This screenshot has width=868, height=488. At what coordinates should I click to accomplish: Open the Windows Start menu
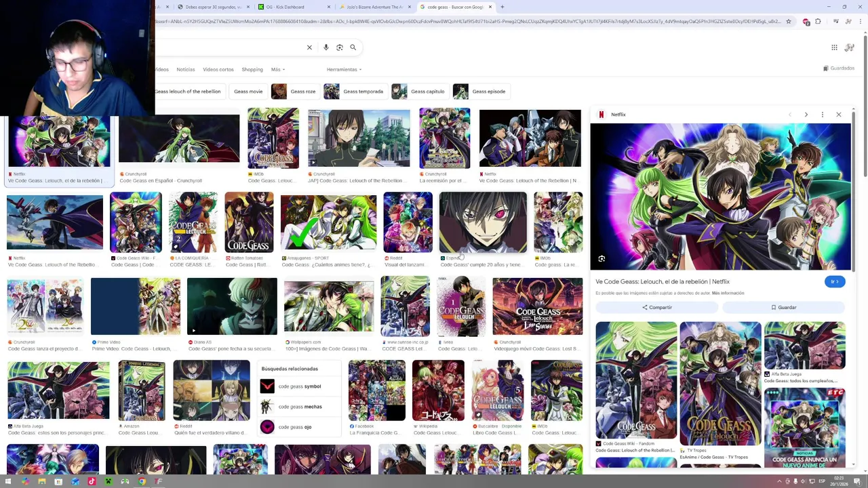coord(9,482)
